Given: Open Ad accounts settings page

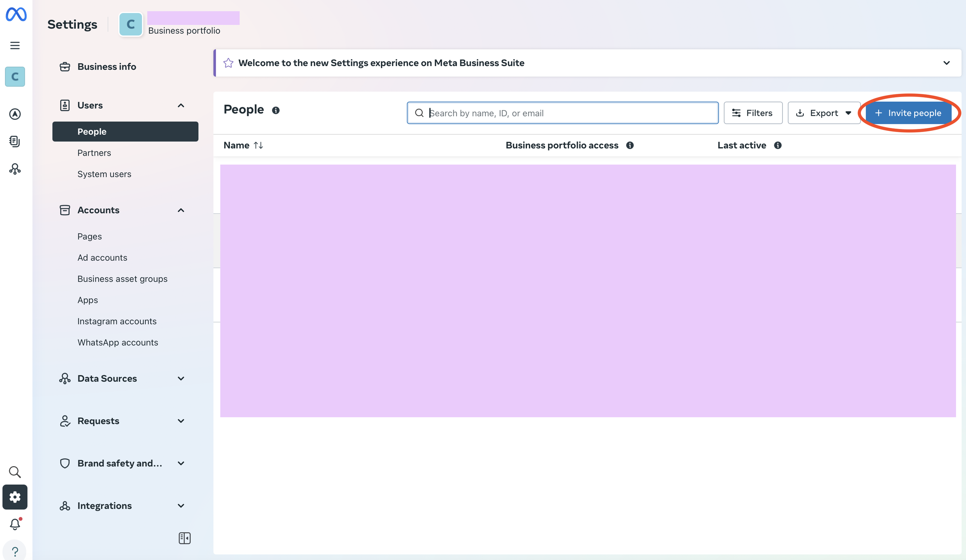Looking at the screenshot, I should point(102,258).
